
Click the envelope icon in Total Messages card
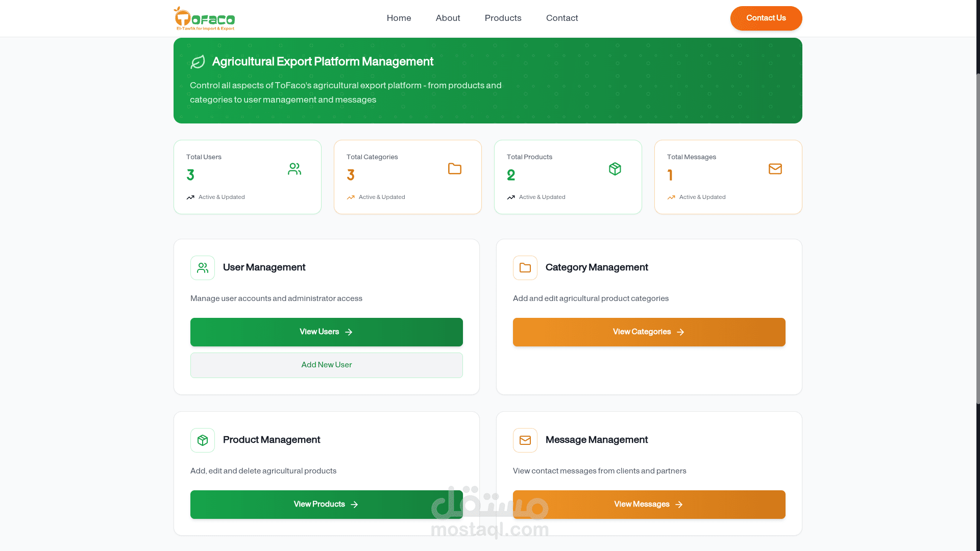click(x=775, y=169)
